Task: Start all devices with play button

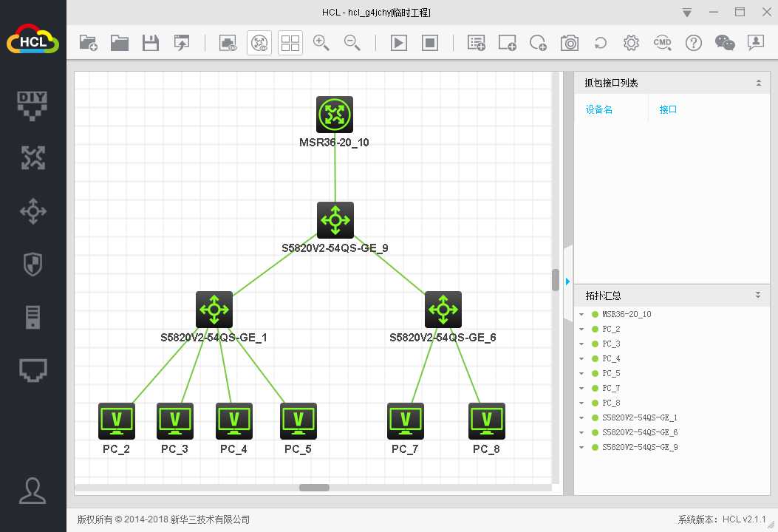Action: (x=399, y=43)
